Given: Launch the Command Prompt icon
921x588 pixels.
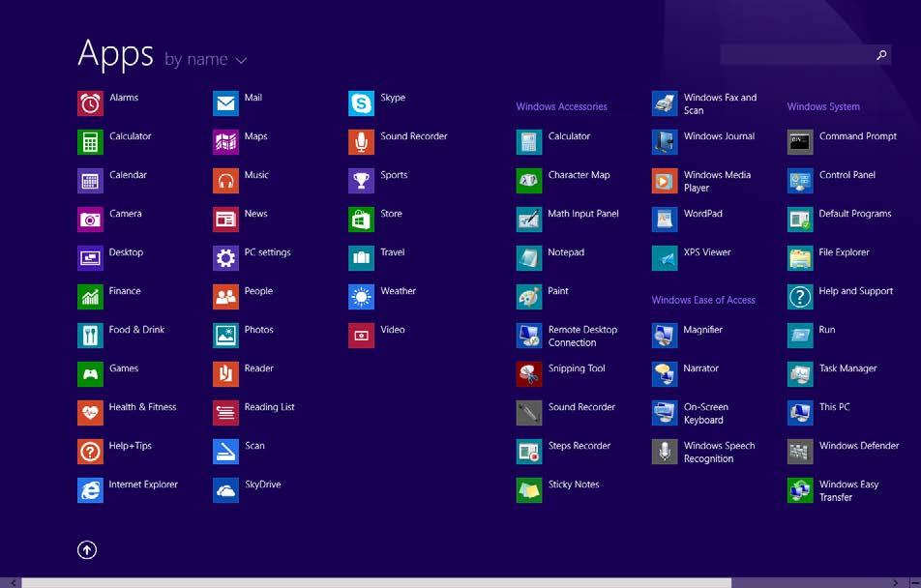Looking at the screenshot, I should pyautogui.click(x=800, y=142).
